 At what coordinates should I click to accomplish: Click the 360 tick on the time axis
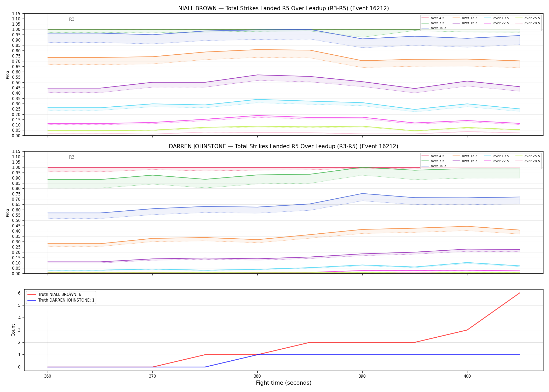tap(48, 376)
